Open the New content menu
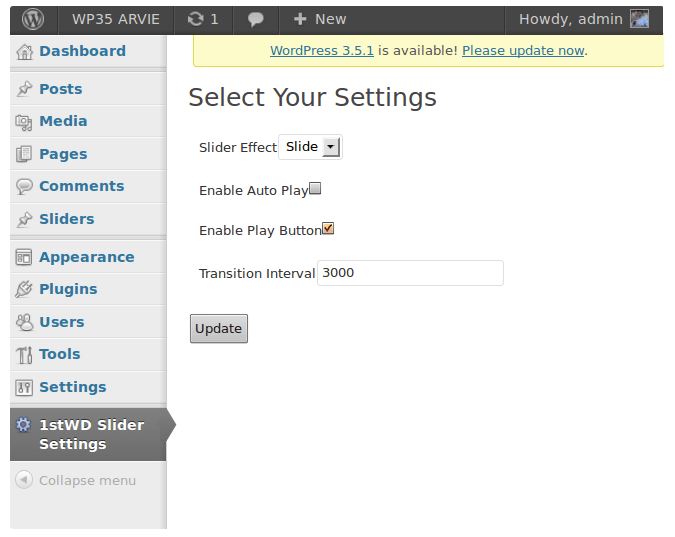Image resolution: width=675 pixels, height=537 pixels. (x=319, y=19)
